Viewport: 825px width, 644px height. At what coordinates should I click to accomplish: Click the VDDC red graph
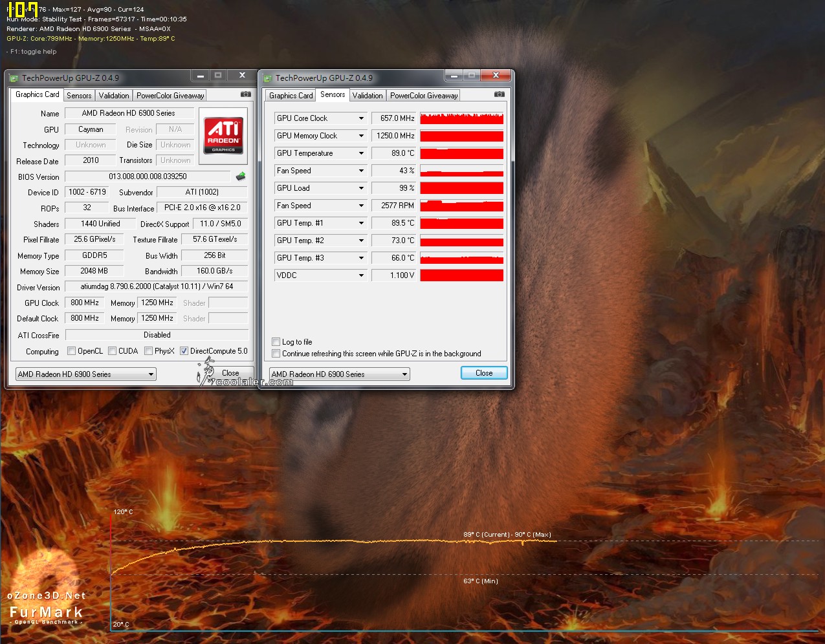[x=461, y=275]
